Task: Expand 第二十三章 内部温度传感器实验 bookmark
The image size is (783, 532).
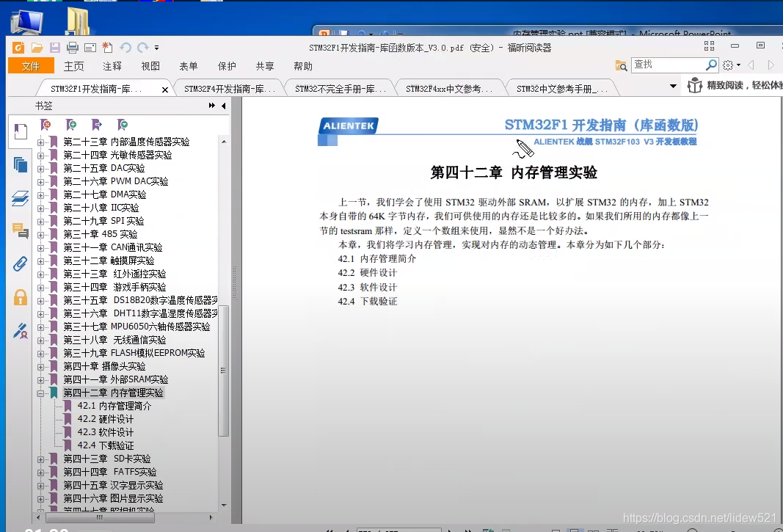Action: pyautogui.click(x=41, y=142)
